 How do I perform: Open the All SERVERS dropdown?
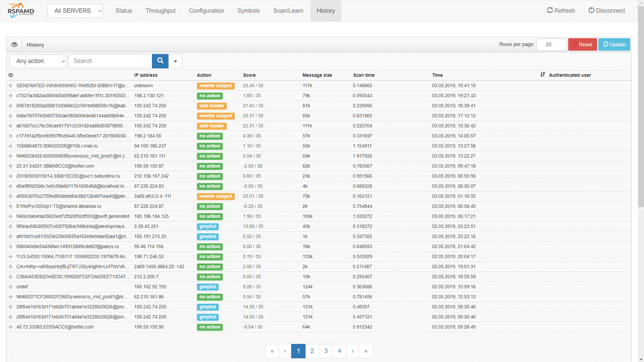75,11
